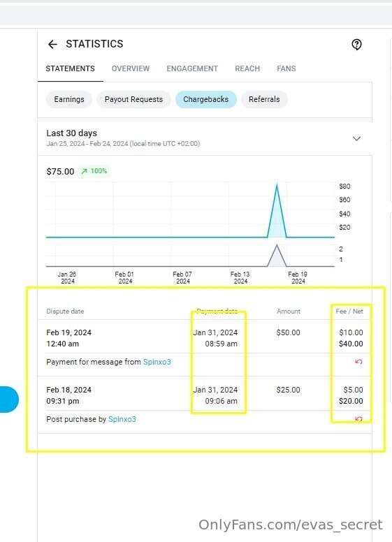The width and height of the screenshot is (392, 542).
Task: Click the 'Feb 01 2024' chart axis label
Action: pos(125,277)
